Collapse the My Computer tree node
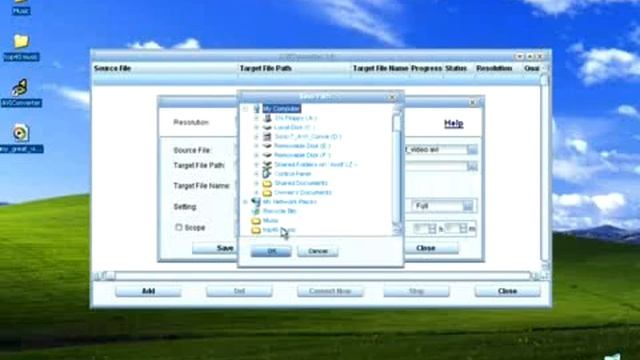The height and width of the screenshot is (360, 640). click(x=245, y=109)
